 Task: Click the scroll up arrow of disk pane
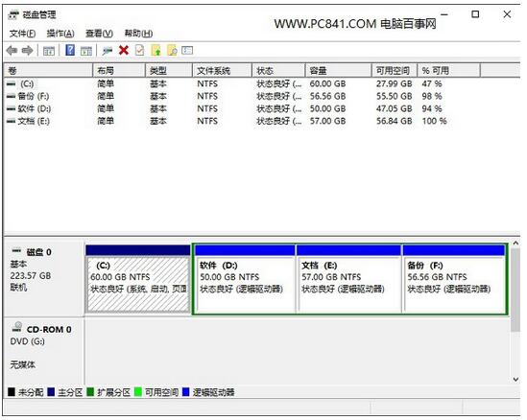(x=515, y=243)
